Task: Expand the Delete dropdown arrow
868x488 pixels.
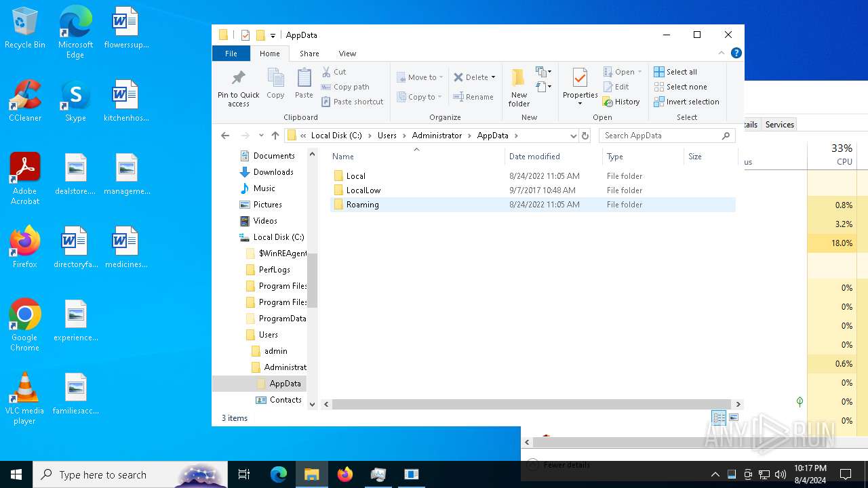Action: click(x=493, y=77)
